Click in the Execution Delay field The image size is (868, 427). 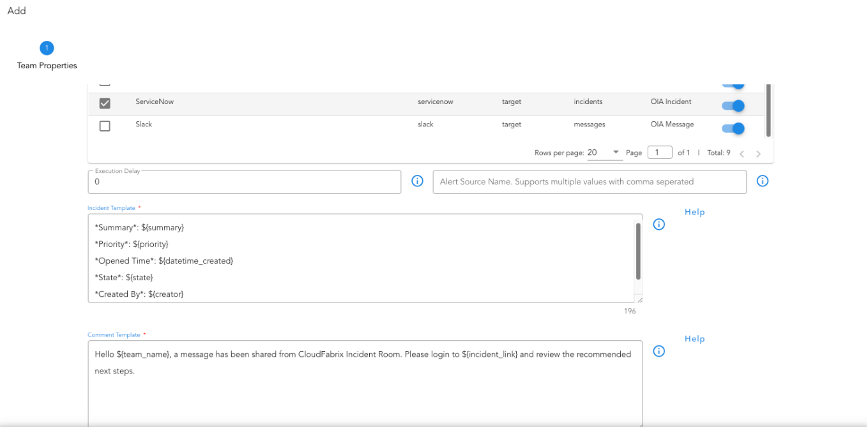pyautogui.click(x=244, y=182)
